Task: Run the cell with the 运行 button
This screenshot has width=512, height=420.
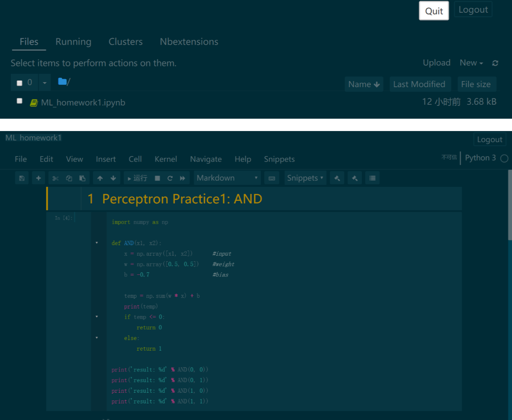Action: [137, 178]
